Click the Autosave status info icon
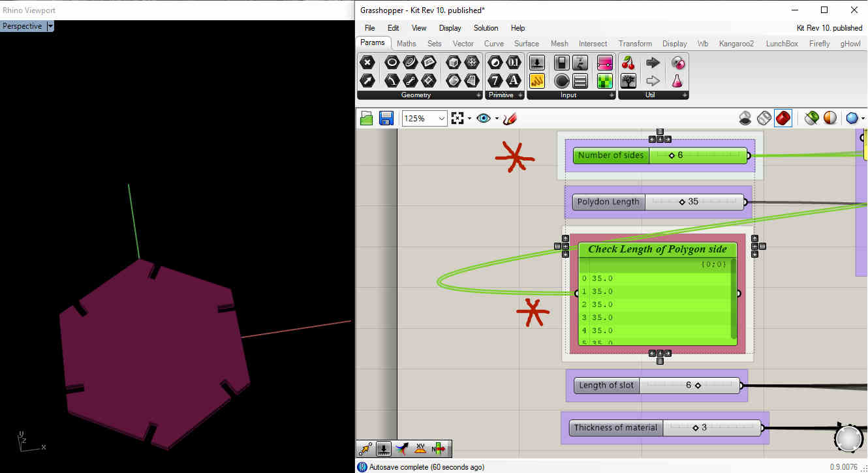 pos(362,467)
